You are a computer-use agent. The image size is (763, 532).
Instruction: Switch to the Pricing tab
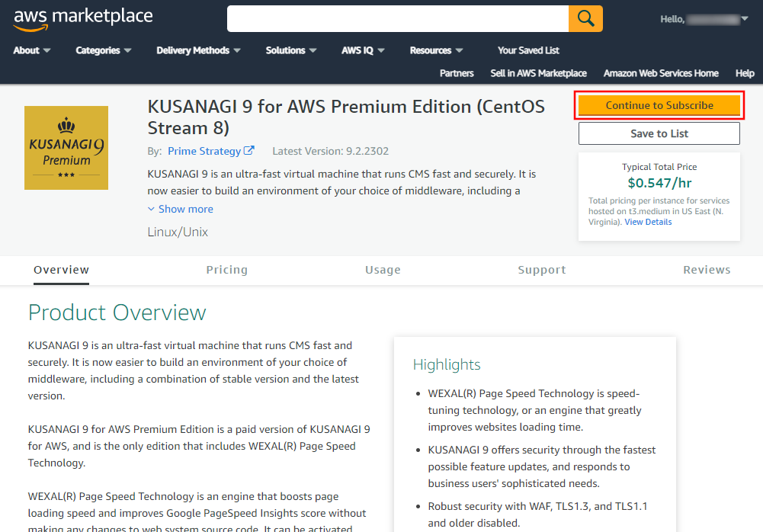click(x=226, y=270)
